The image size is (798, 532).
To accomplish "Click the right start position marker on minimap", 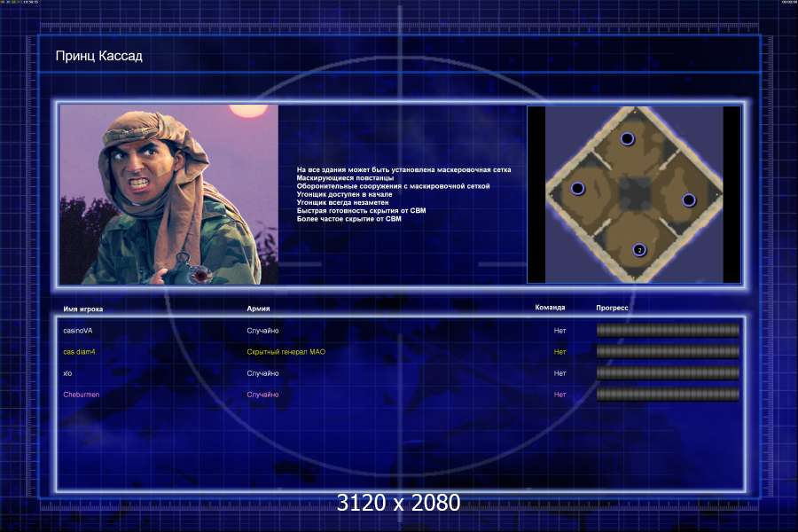I will (x=689, y=200).
